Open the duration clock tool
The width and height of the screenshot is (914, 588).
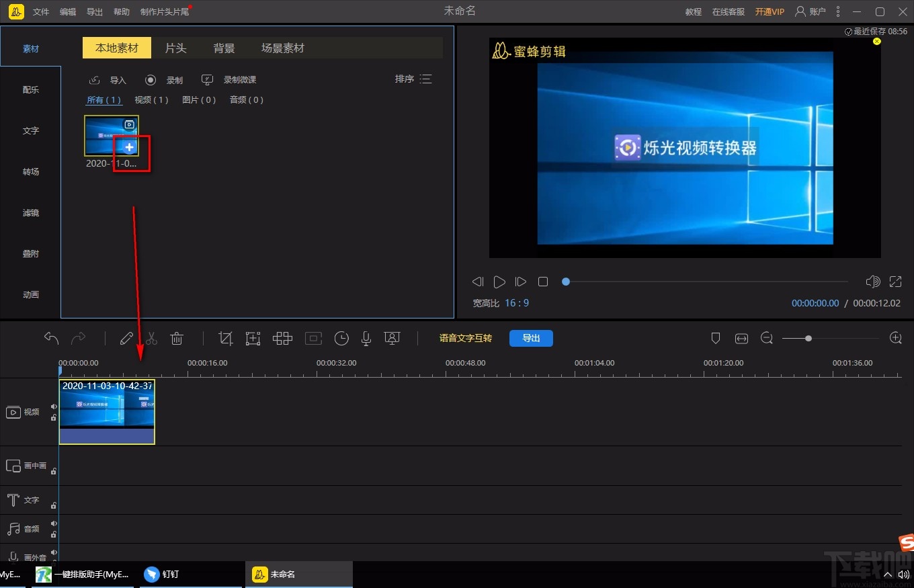pyautogui.click(x=341, y=339)
